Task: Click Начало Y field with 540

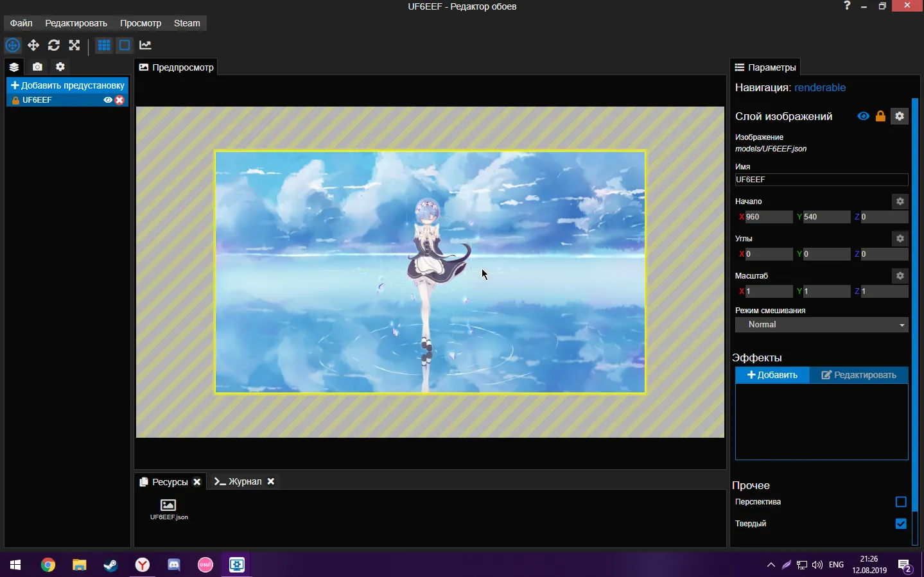Action: pos(826,217)
